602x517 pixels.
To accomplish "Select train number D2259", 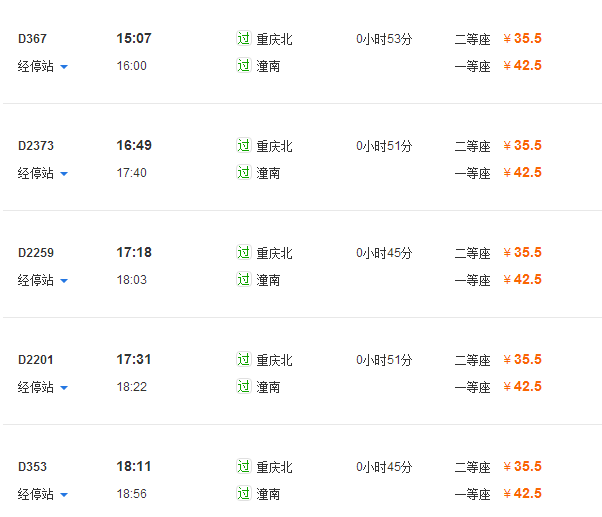I will click(x=36, y=253).
